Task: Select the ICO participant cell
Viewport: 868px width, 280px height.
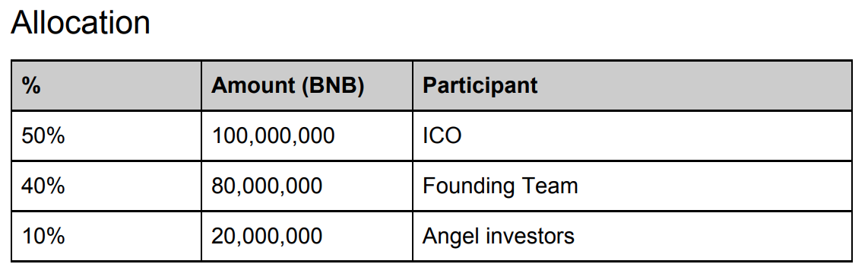Action: [632, 136]
